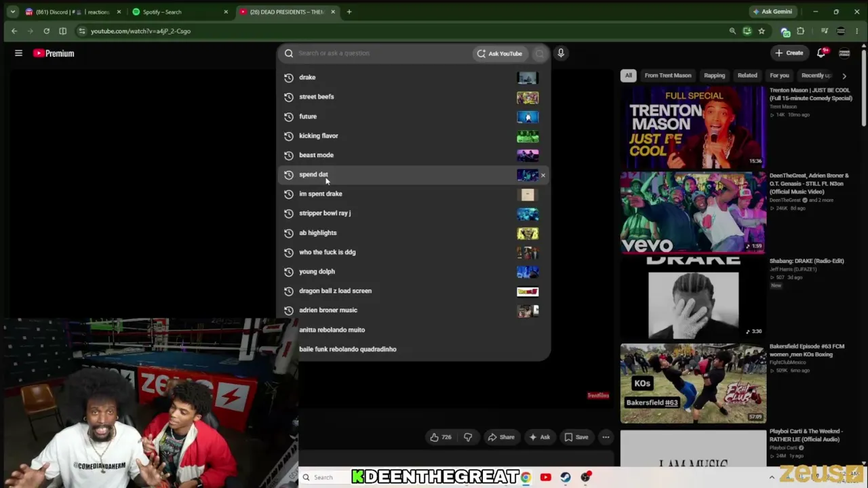
Task: Open the YouTube guide hamburger menu
Action: point(19,53)
